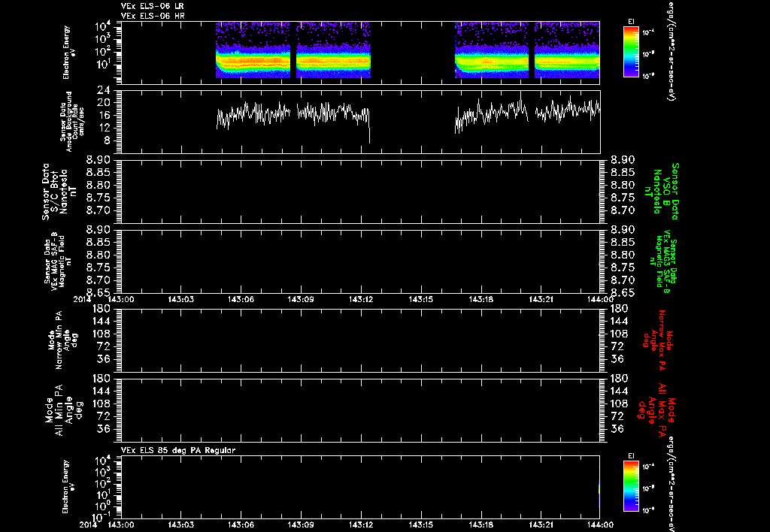The image size is (770, 532).
Task: Click the "Electron Energy eV" label of the bottom panel
Action: [68, 487]
